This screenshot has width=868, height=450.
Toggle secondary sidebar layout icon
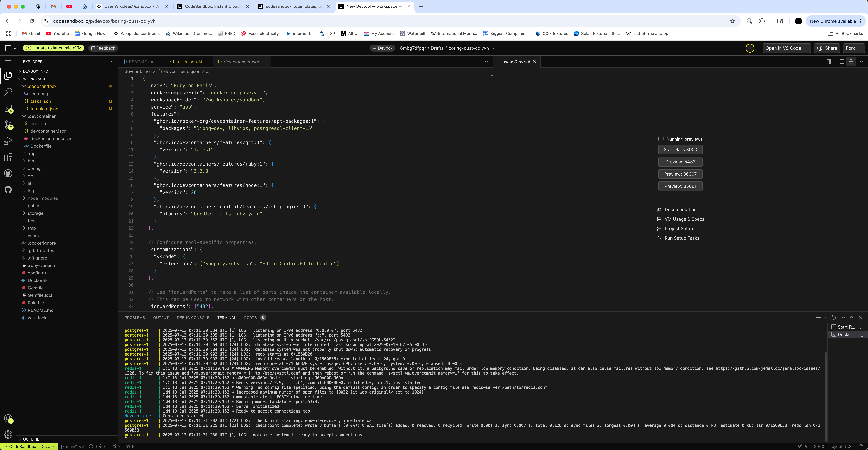pyautogui.click(x=828, y=62)
